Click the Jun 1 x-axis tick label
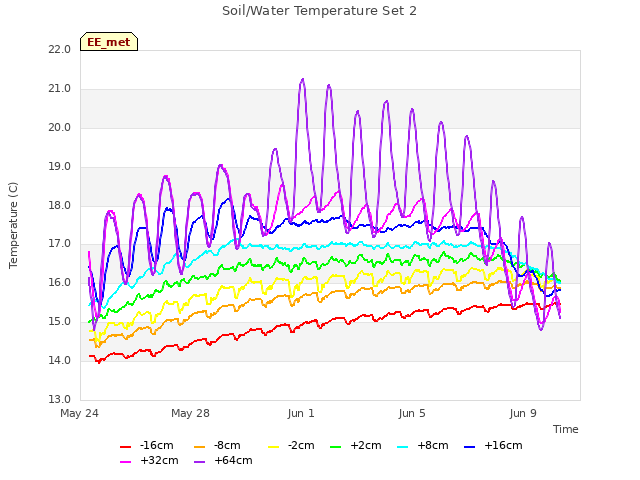 [301, 413]
